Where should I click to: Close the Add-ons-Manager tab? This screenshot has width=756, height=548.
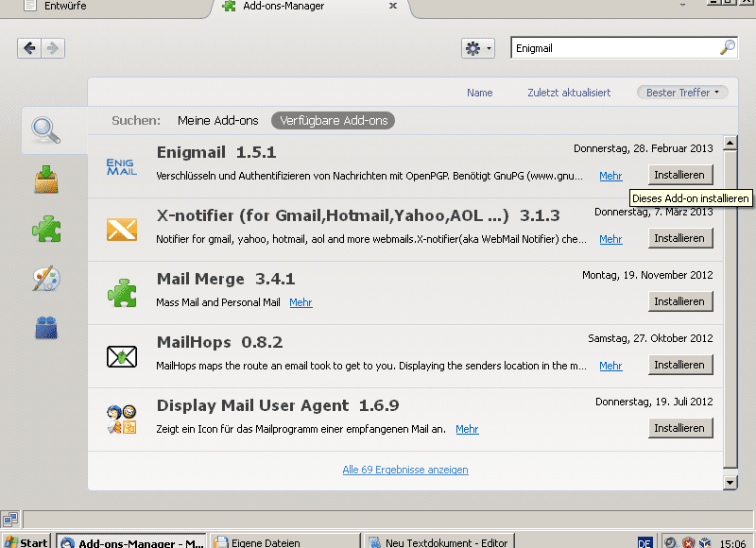pos(393,6)
